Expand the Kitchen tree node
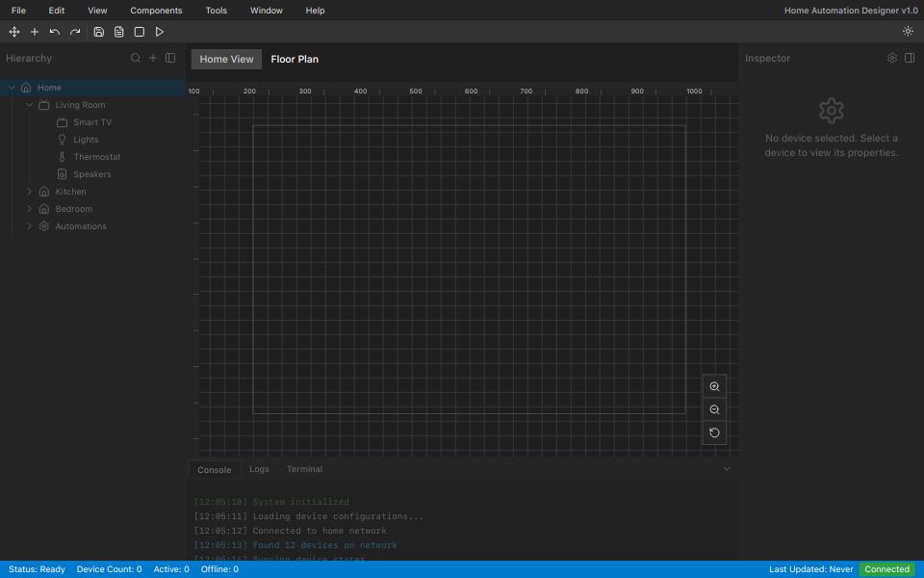 tap(30, 192)
